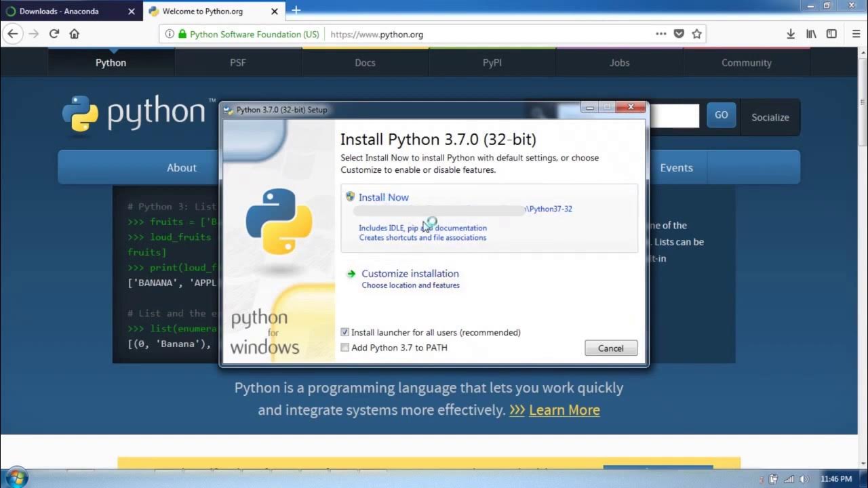Image resolution: width=868 pixels, height=488 pixels.
Task: Click the volume speaker tray icon
Action: tap(804, 479)
